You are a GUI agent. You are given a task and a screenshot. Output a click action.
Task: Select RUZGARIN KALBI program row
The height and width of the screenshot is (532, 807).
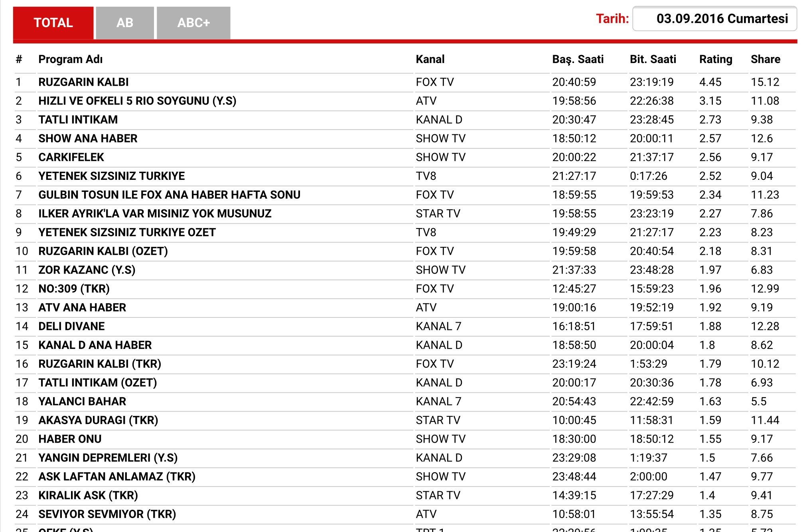tap(83, 82)
